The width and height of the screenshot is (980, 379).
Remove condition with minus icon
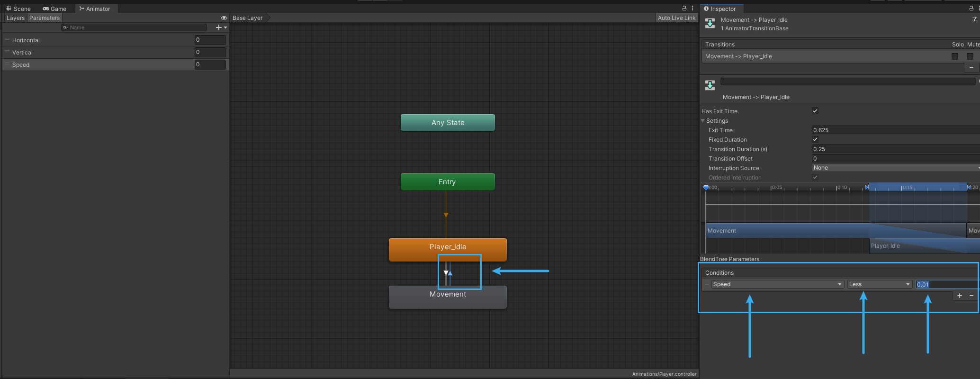pyautogui.click(x=971, y=296)
